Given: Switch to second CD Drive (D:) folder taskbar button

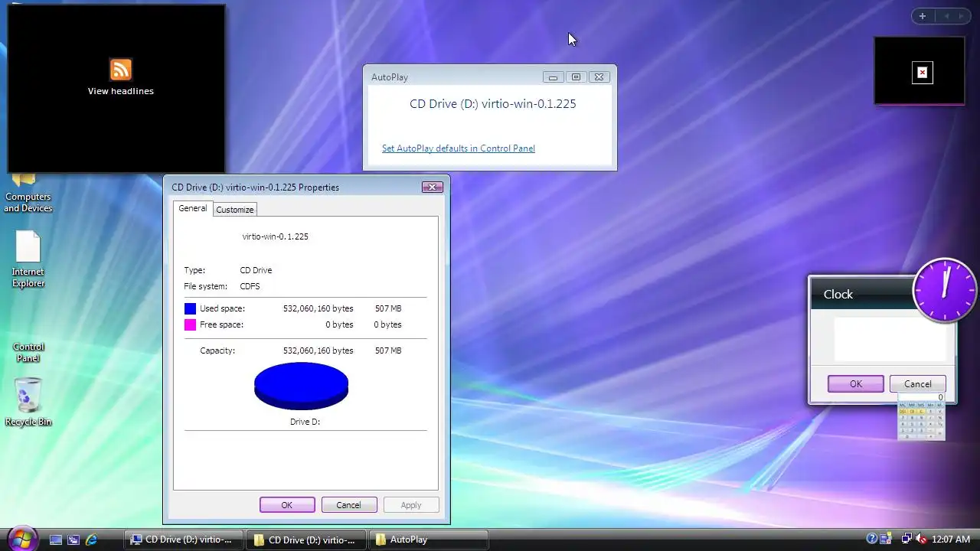Looking at the screenshot, I should (306, 540).
